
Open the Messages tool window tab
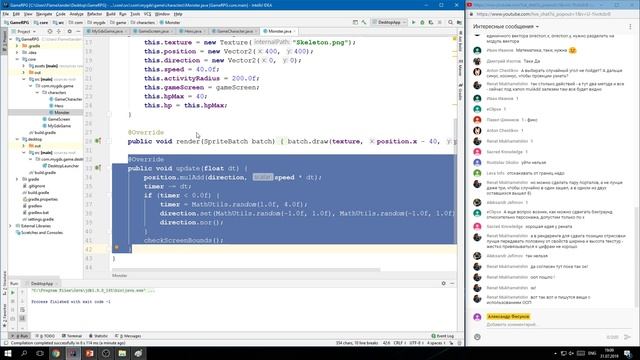[129, 336]
